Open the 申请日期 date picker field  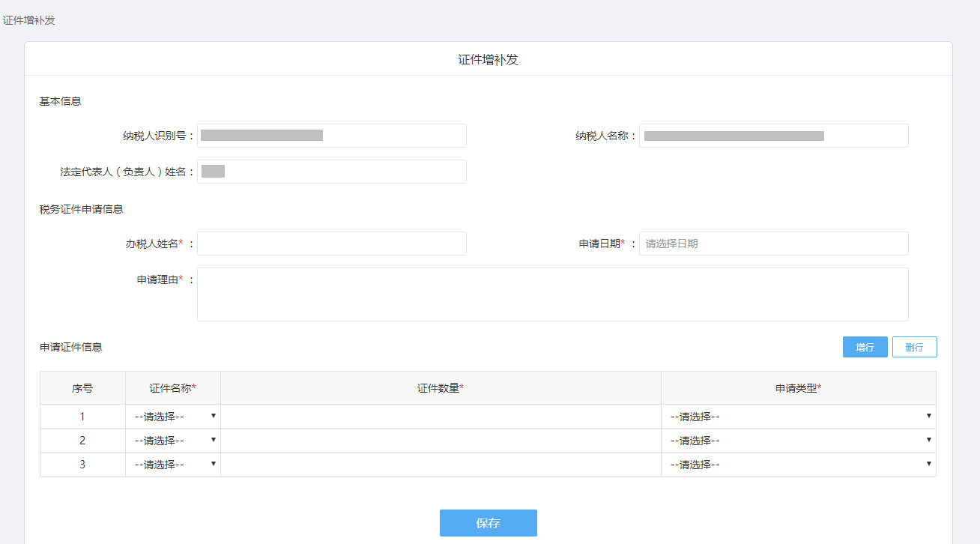click(x=773, y=244)
